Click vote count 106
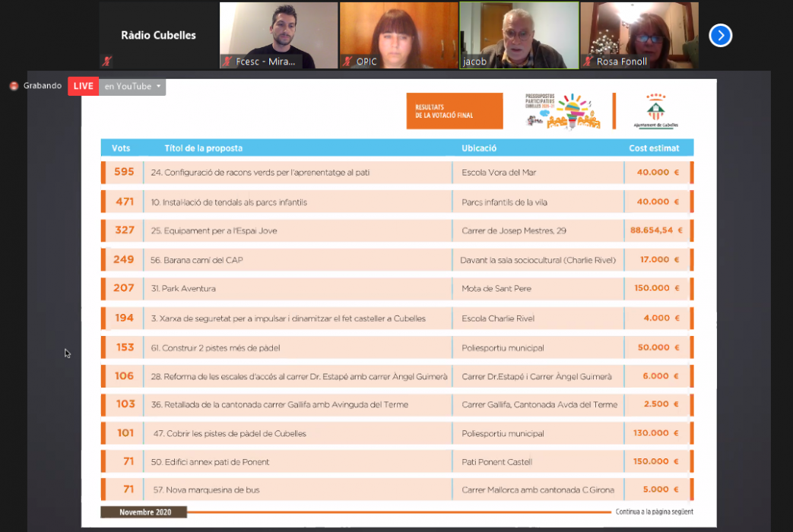The image size is (793, 532). 124,375
